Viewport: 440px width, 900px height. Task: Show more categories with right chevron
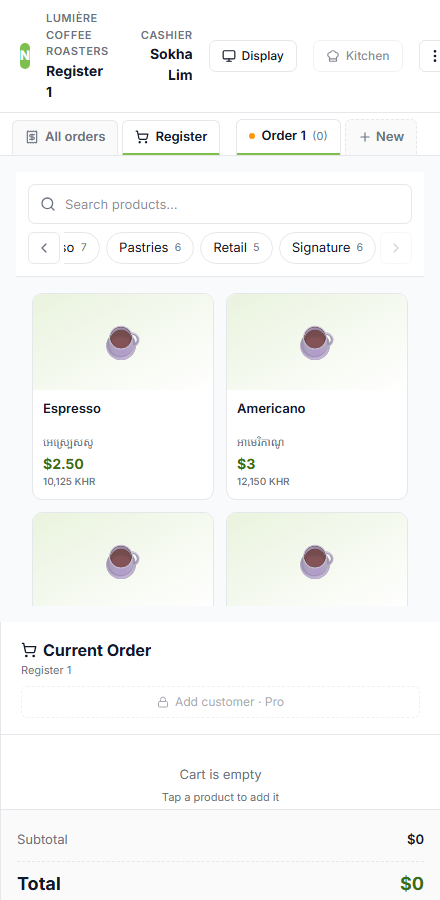coord(396,248)
